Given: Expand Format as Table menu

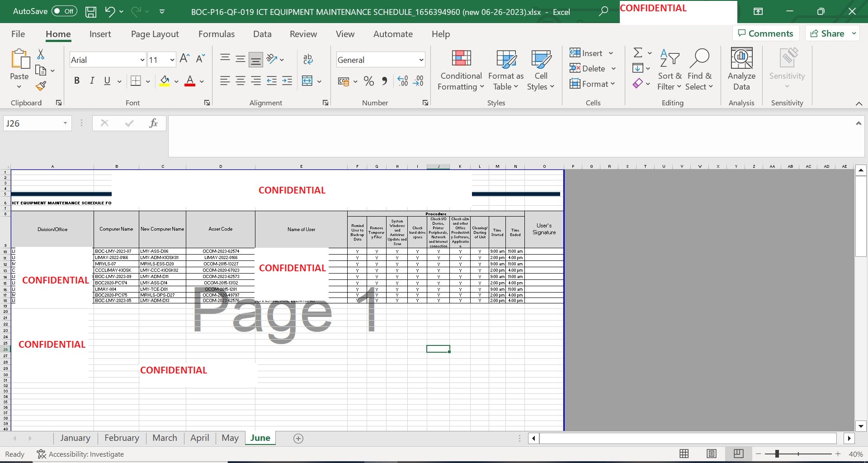Looking at the screenshot, I should (506, 70).
